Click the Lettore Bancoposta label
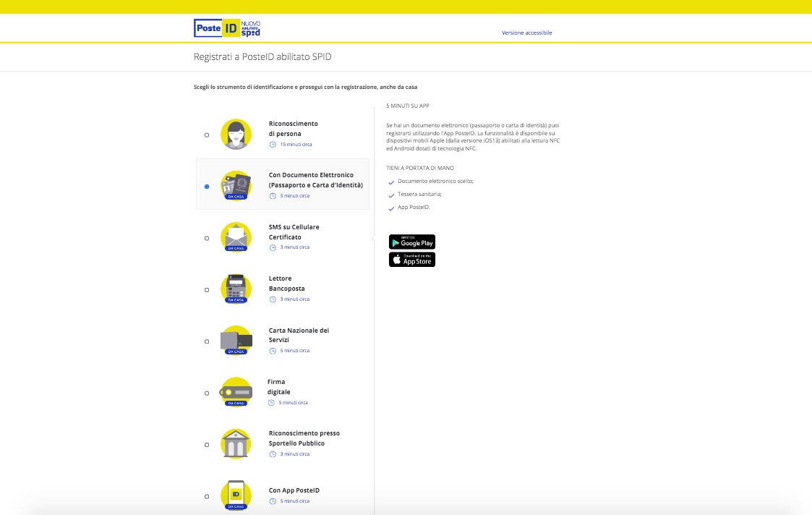The height and width of the screenshot is (515, 812). (x=287, y=284)
